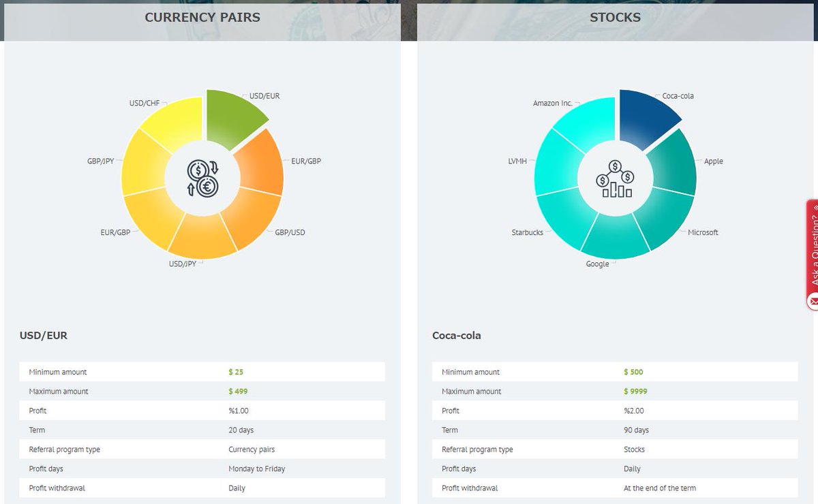Viewport: 818px width, 504px height.
Task: Select the LVMH label on the stocks chart
Action: point(517,161)
